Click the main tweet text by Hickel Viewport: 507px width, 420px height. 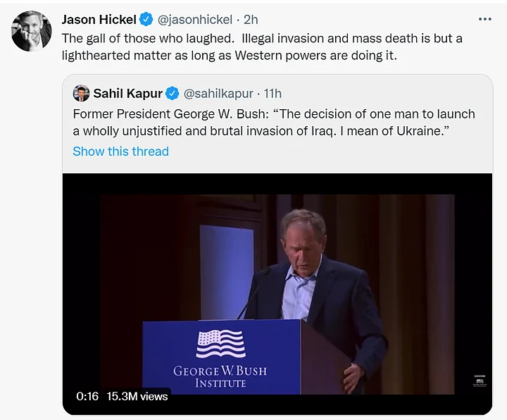(x=261, y=47)
